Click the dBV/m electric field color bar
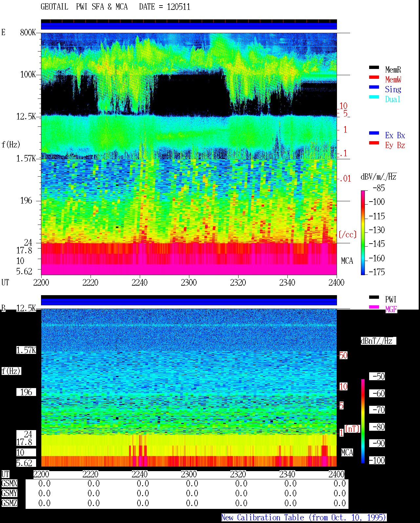The width and height of the screenshot is (420, 523). (x=363, y=233)
